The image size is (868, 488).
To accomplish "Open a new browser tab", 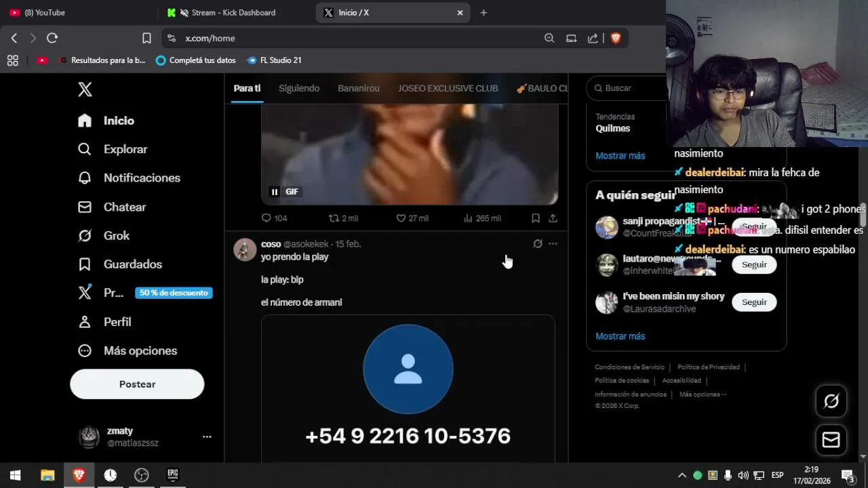I will point(484,12).
